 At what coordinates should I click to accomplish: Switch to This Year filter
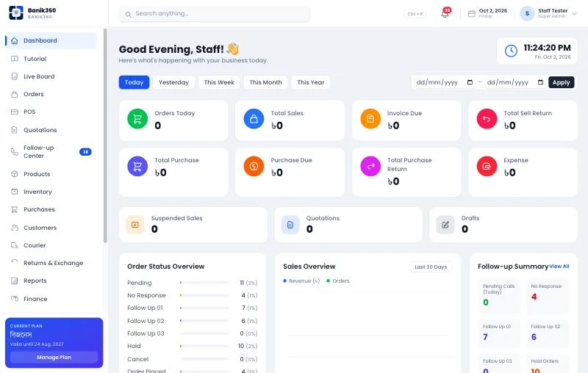coord(311,82)
